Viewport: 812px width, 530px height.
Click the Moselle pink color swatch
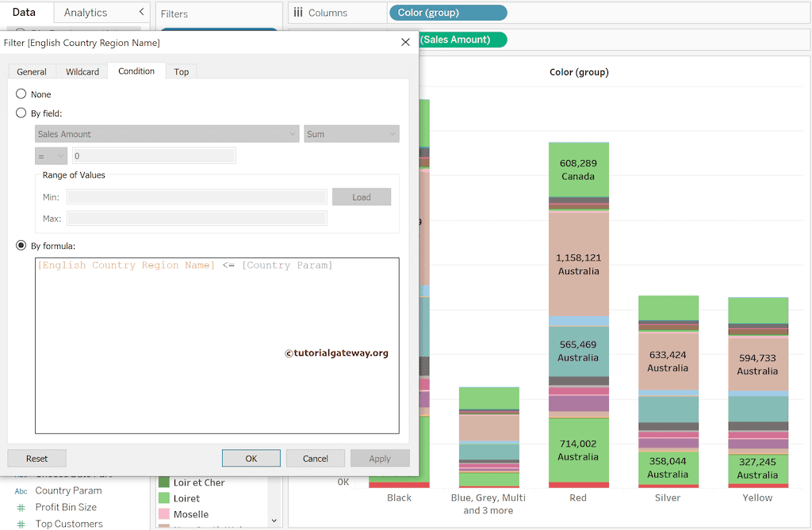point(164,515)
